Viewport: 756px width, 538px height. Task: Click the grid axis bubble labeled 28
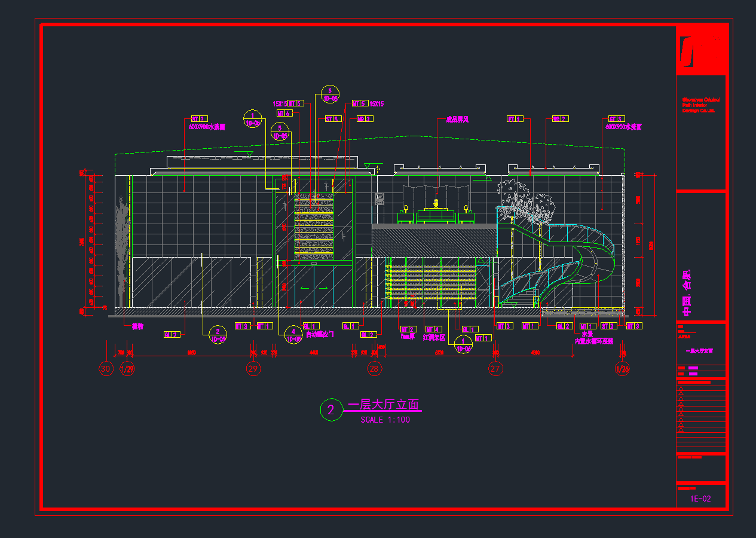374,369
